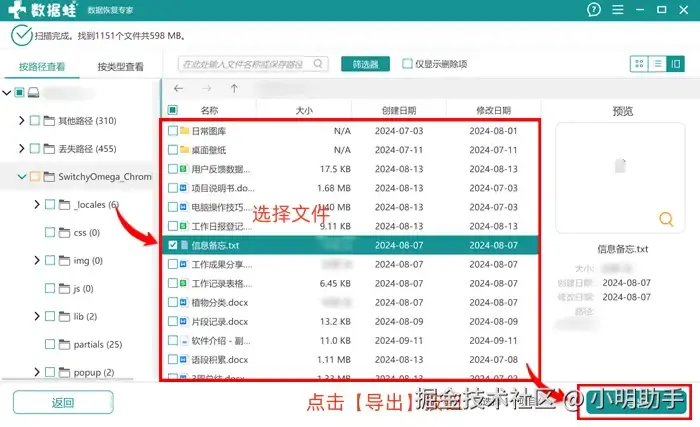Viewport: 700px width, 427px height.
Task: Click the drive icon in tree root
Action: pyautogui.click(x=33, y=93)
